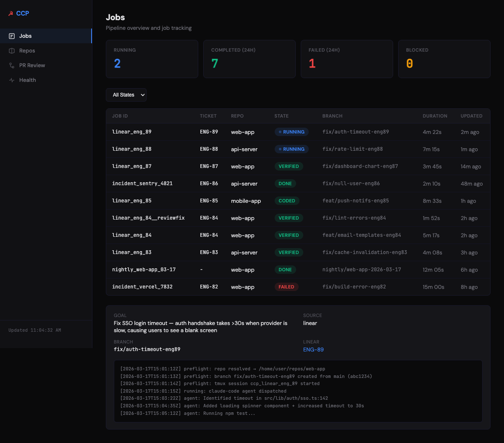
Task: Click the Failed (24h) stat card
Action: pyautogui.click(x=347, y=59)
